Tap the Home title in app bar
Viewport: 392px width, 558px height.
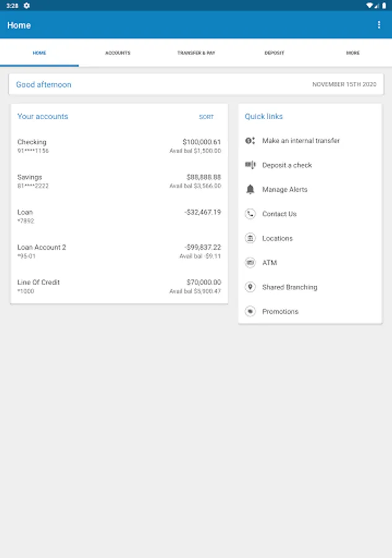click(19, 25)
